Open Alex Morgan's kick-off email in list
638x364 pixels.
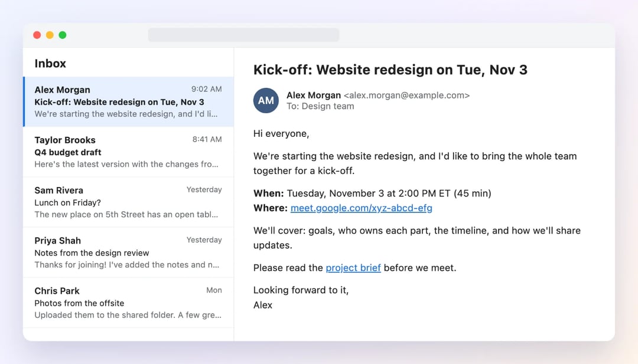[x=129, y=101]
